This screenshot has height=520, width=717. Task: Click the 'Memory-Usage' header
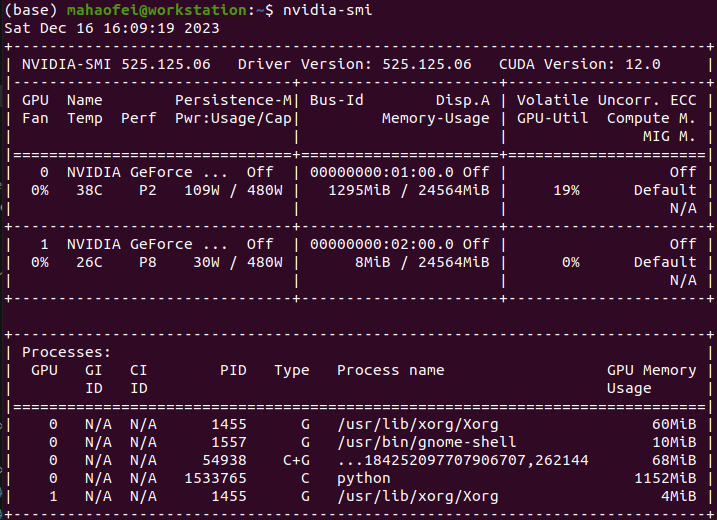coord(435,118)
